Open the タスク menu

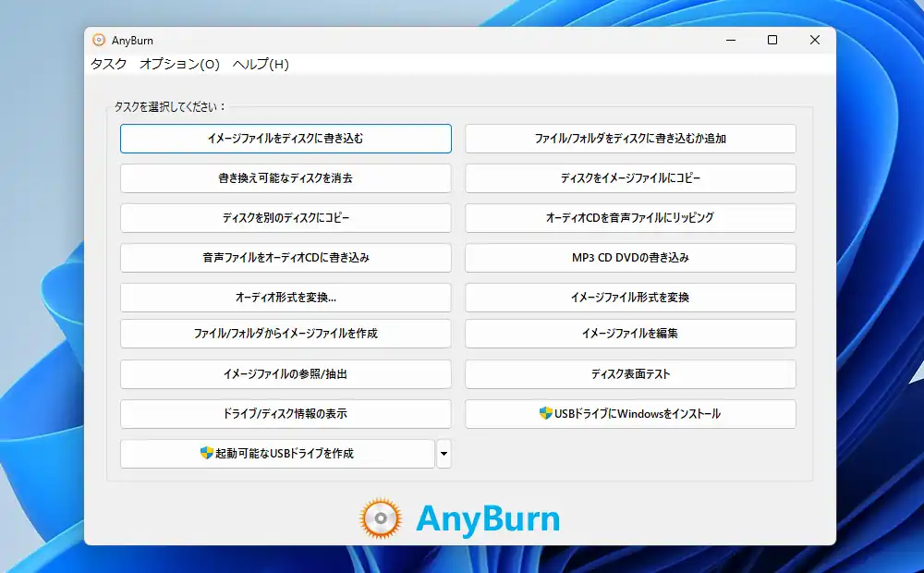pos(109,65)
